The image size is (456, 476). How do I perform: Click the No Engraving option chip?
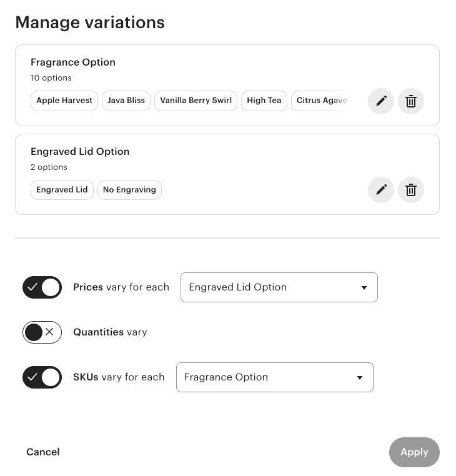tap(129, 190)
